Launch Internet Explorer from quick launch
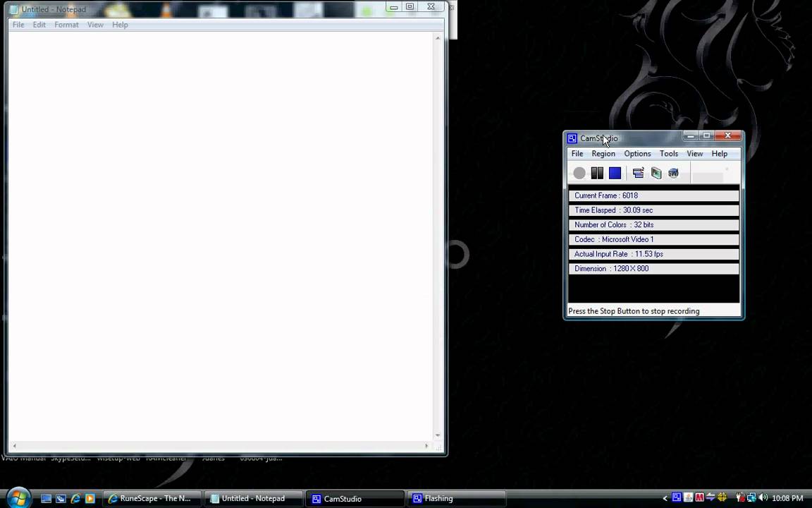Image resolution: width=812 pixels, height=508 pixels. [x=75, y=499]
